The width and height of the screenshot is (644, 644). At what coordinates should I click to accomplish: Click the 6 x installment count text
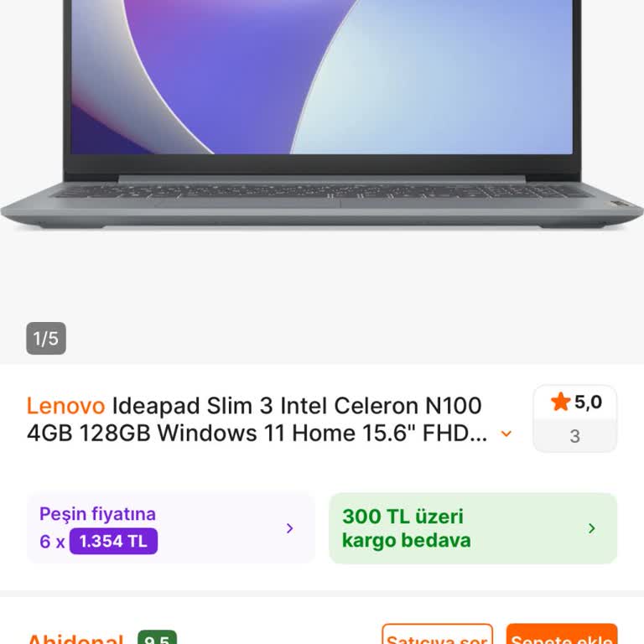(x=52, y=542)
